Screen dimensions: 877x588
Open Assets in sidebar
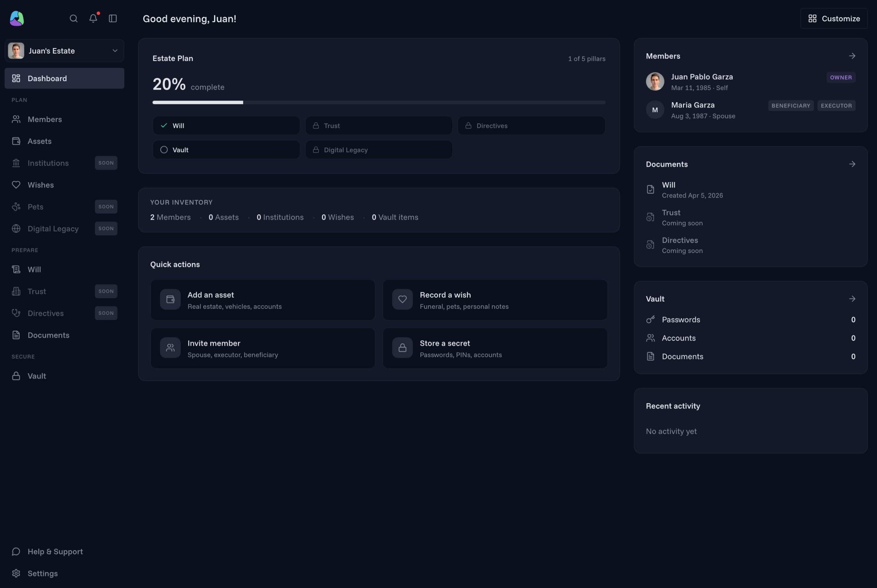click(x=65, y=141)
